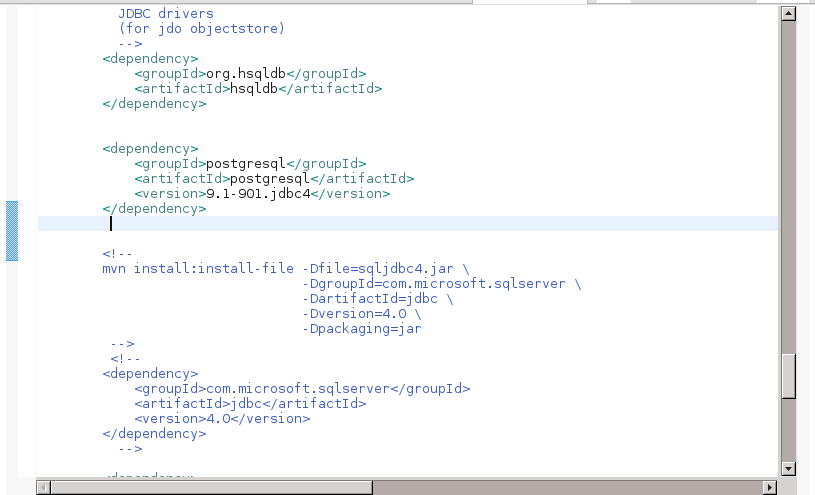Click opening dependency tag above postgresql groupId
This screenshot has height=495, width=815.
(x=150, y=149)
